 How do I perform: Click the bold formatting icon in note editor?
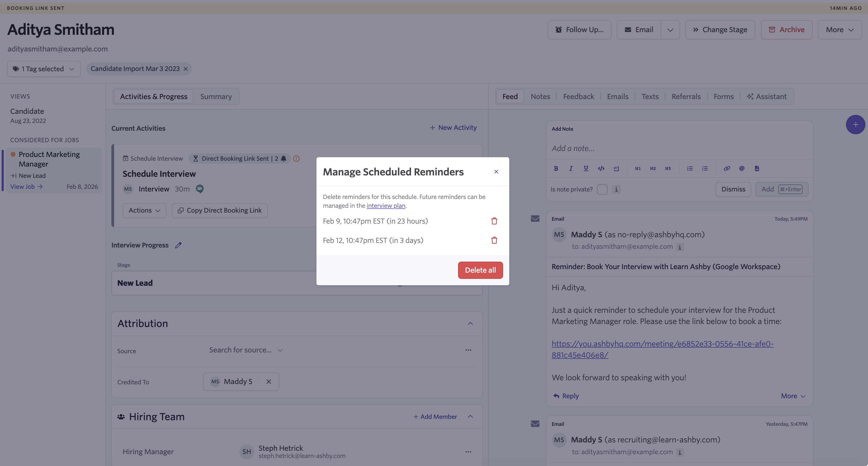click(556, 168)
